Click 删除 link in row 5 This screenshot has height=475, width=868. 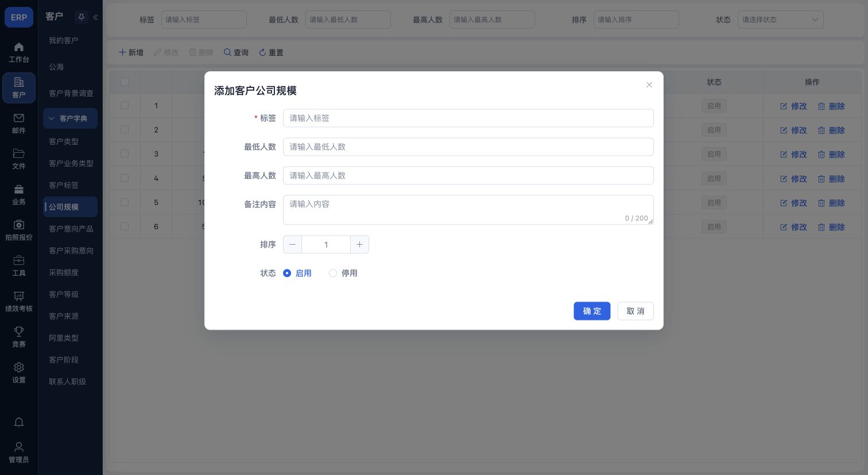(831, 203)
